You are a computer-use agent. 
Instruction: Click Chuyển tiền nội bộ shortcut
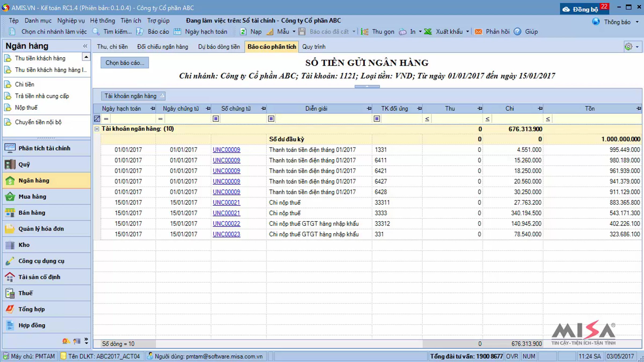coord(38,122)
